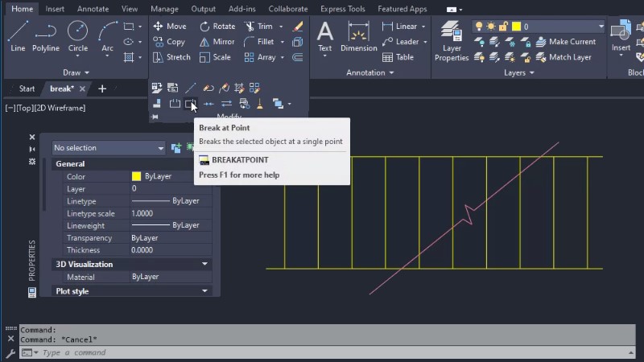Collapse the 3D Visualization section

204,264
